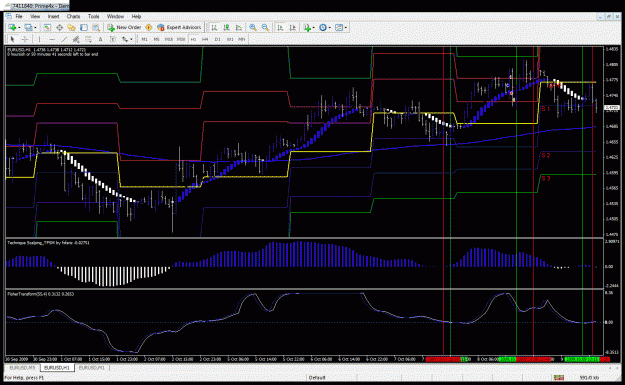The width and height of the screenshot is (625, 385).
Task: Expand the Profiles dropdown arrow
Action: (x=35, y=27)
